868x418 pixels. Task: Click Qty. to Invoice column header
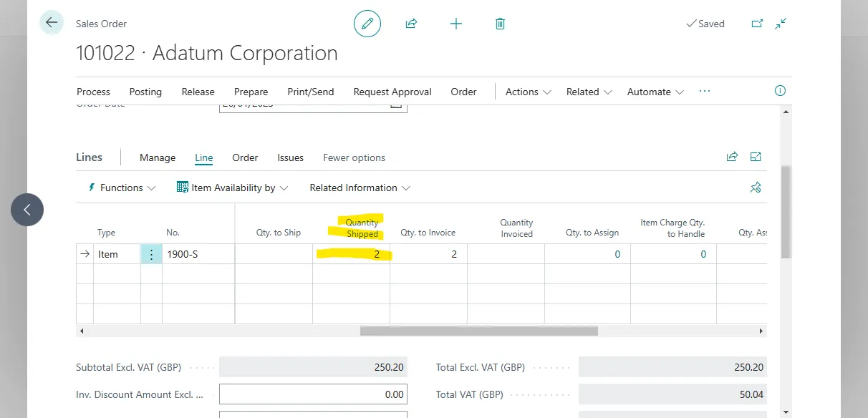click(428, 233)
